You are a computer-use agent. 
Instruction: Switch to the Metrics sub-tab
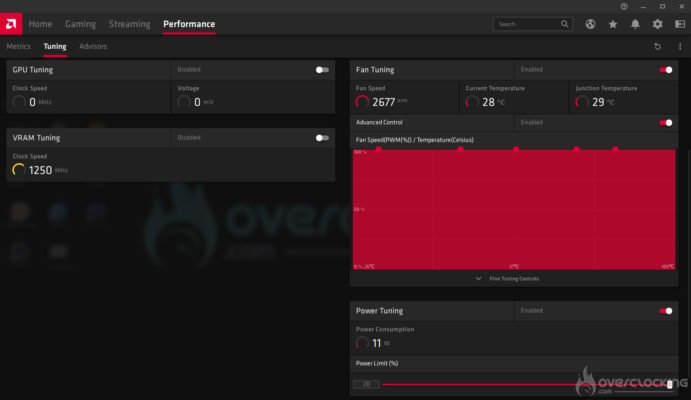pos(19,46)
